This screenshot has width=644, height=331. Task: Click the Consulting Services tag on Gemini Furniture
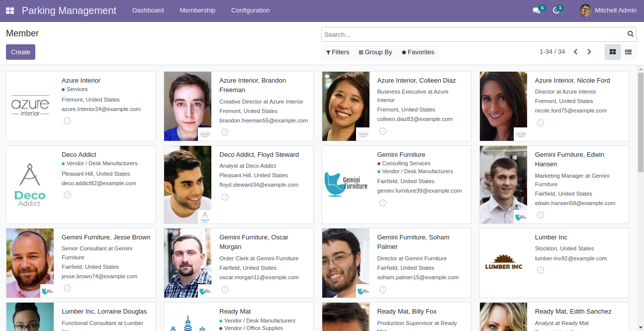404,163
